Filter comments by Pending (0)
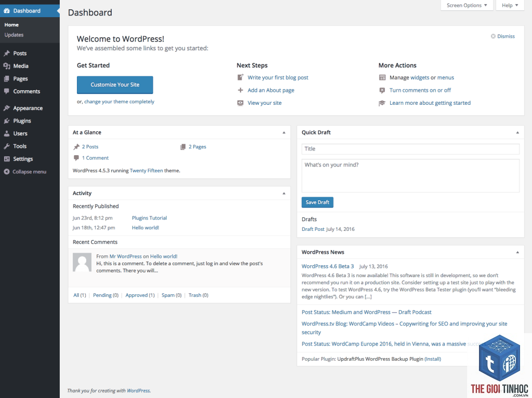Screen dimensions: 532x398 coord(106,295)
